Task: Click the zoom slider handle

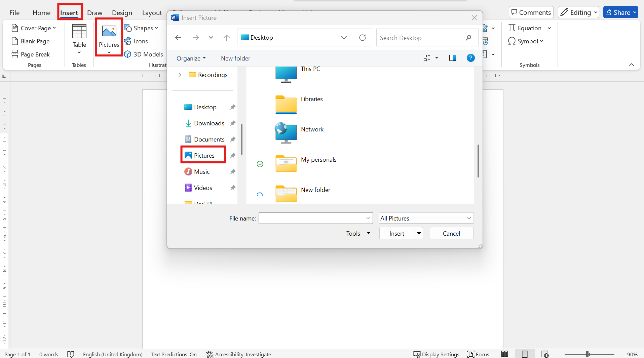Action: pos(587,354)
